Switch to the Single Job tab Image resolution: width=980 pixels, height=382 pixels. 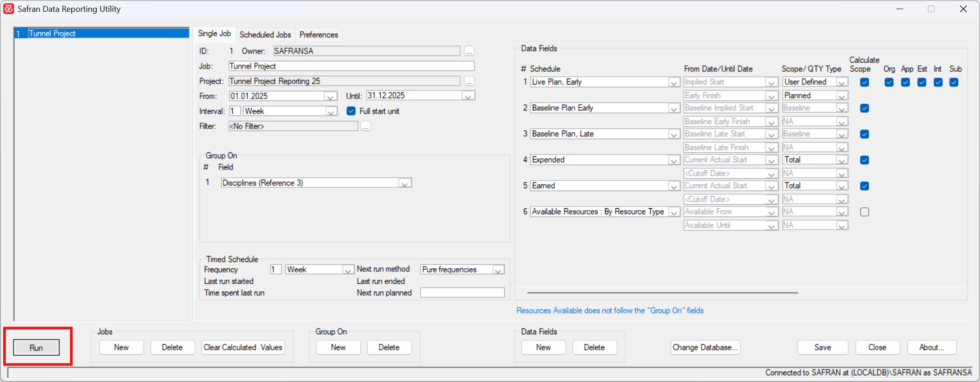point(214,34)
